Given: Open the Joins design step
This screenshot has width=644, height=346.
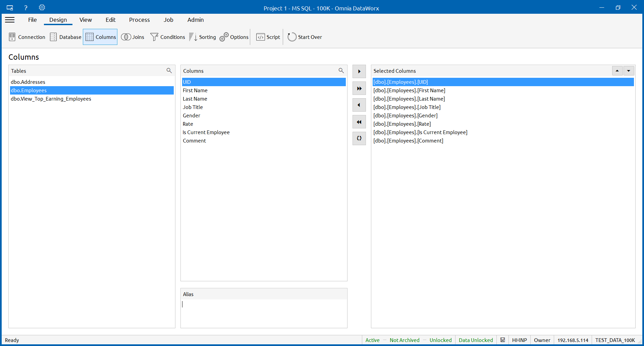Looking at the screenshot, I should [132, 37].
